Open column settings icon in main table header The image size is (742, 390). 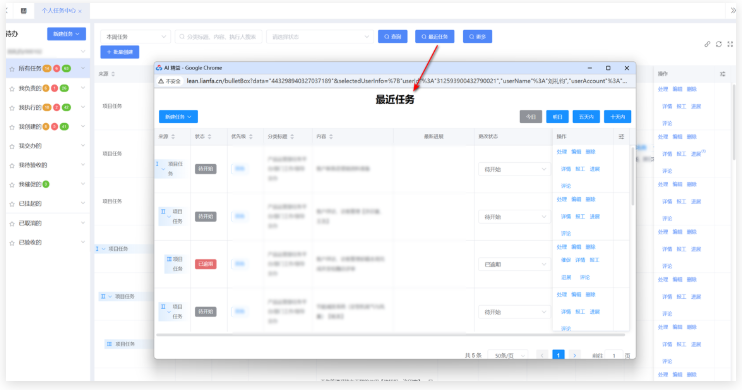click(x=723, y=74)
